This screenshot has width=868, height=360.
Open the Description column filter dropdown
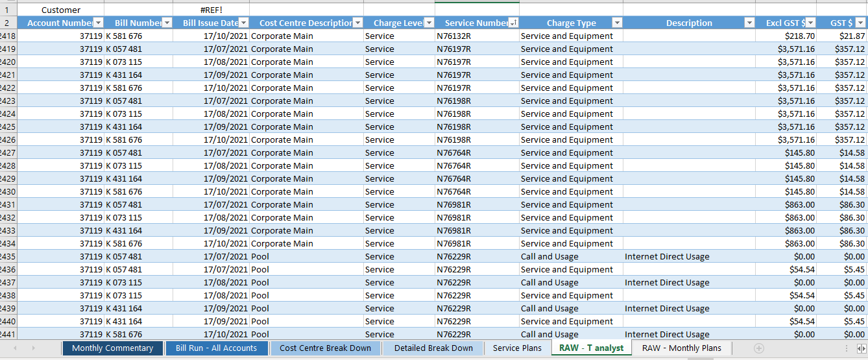(x=749, y=23)
